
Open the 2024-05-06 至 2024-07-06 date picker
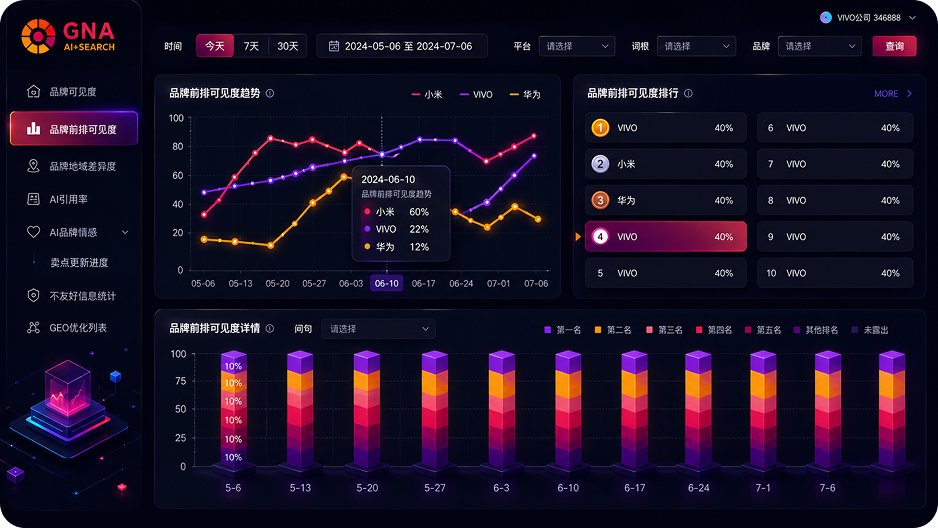402,46
